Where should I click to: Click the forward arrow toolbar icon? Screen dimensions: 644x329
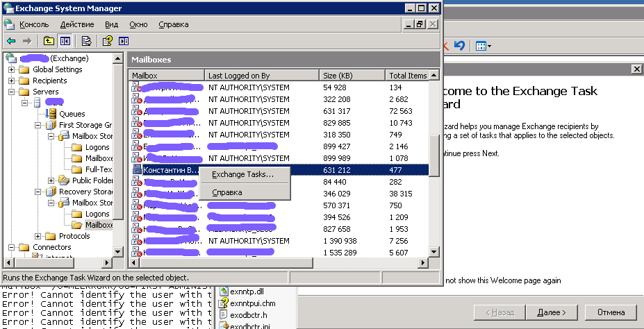pyautogui.click(x=27, y=41)
